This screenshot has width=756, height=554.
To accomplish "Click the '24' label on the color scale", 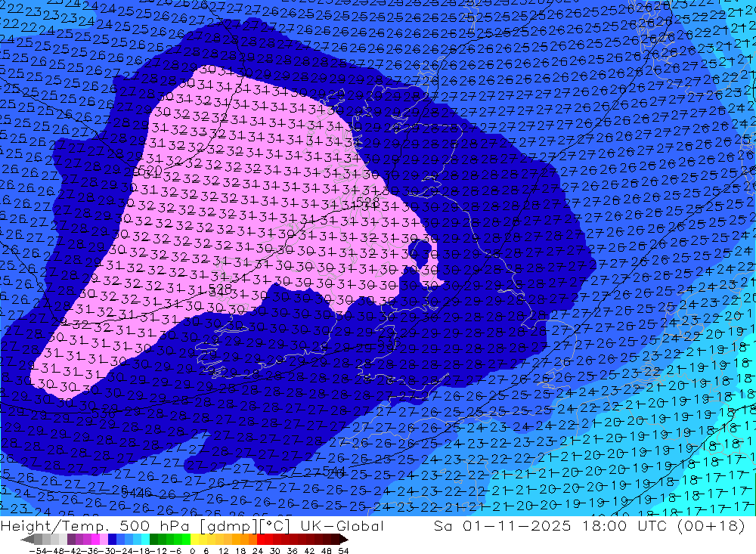I will [x=258, y=551].
